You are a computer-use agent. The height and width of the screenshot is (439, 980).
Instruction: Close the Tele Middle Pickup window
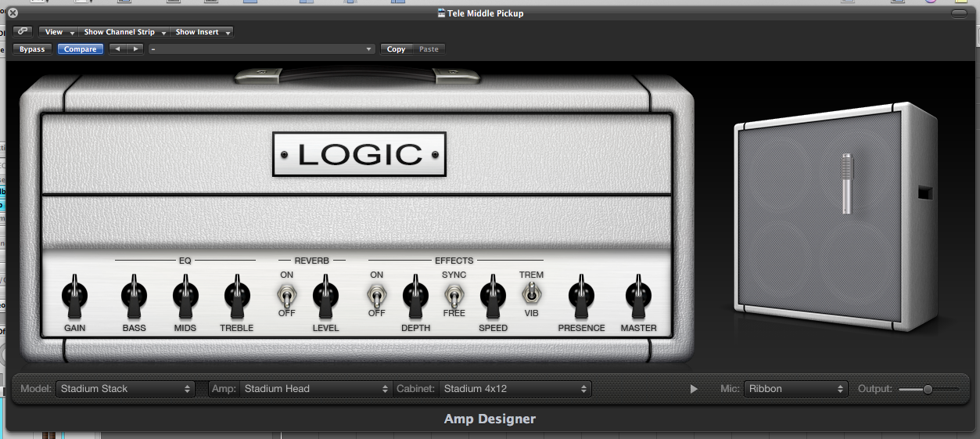point(13,13)
